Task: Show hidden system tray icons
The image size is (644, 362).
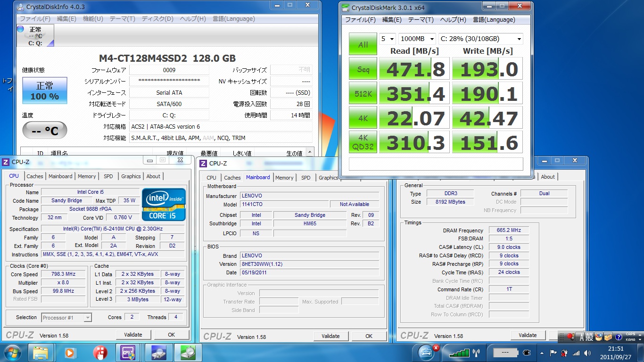Action: coord(542,353)
